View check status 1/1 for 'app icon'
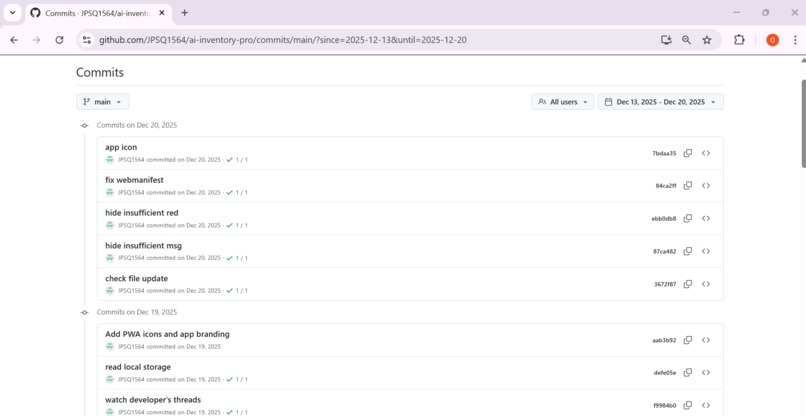 pyautogui.click(x=237, y=160)
